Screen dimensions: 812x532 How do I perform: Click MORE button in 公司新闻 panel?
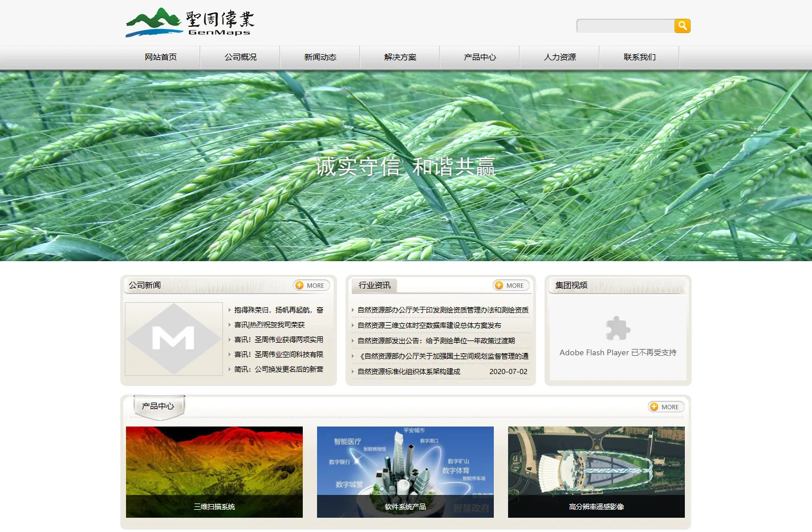(311, 285)
